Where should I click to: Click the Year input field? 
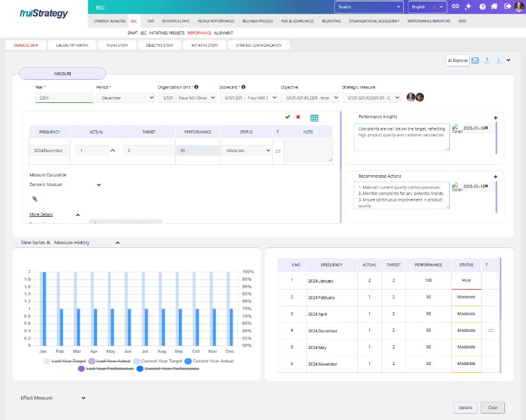[x=64, y=98]
